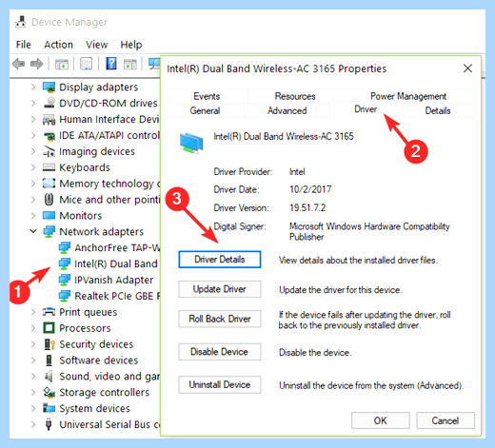Click the Cancel button
This screenshot has width=495, height=448.
445,420
